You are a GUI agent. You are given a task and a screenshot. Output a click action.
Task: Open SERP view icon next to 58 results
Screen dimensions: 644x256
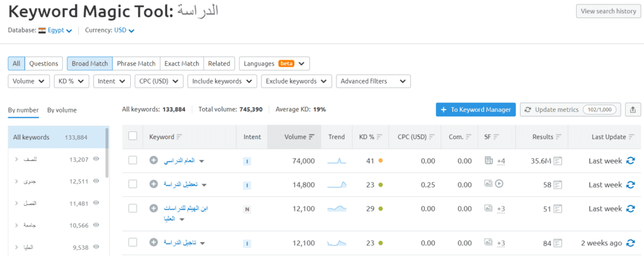557,185
